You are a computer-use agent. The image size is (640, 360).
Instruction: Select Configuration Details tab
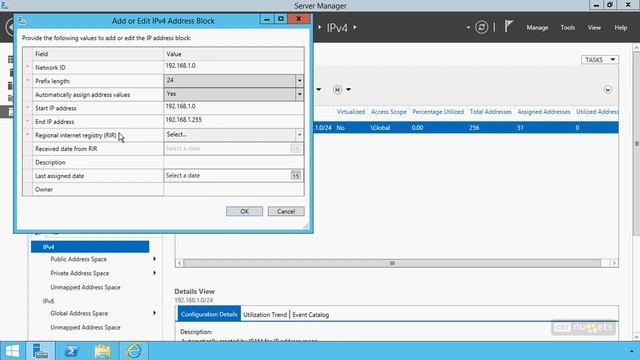click(209, 314)
